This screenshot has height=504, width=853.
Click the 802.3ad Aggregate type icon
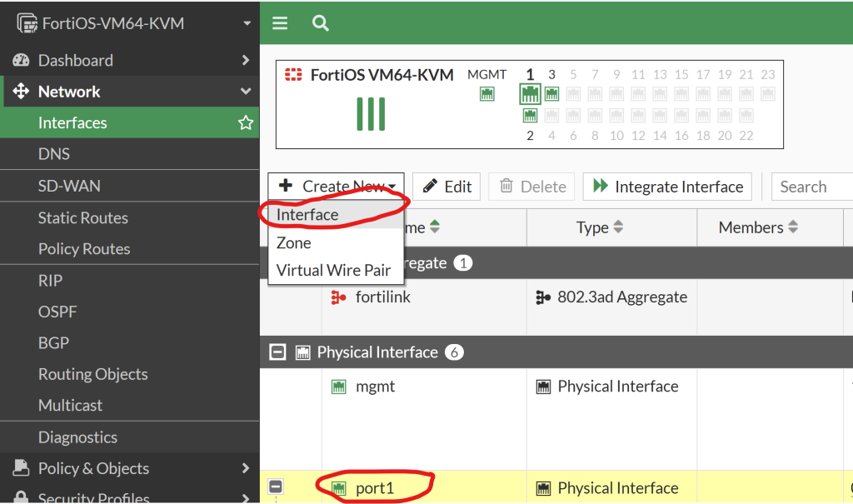(x=543, y=297)
